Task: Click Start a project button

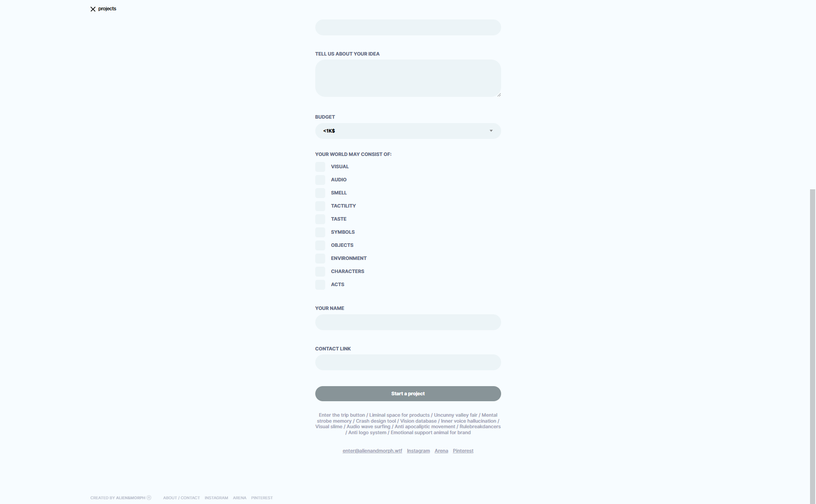Action: [408, 393]
